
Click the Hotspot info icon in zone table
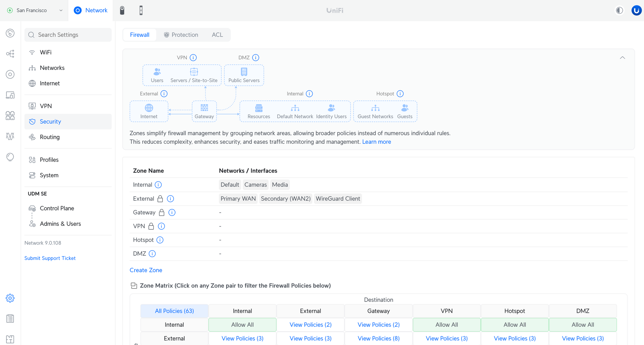[160, 240]
